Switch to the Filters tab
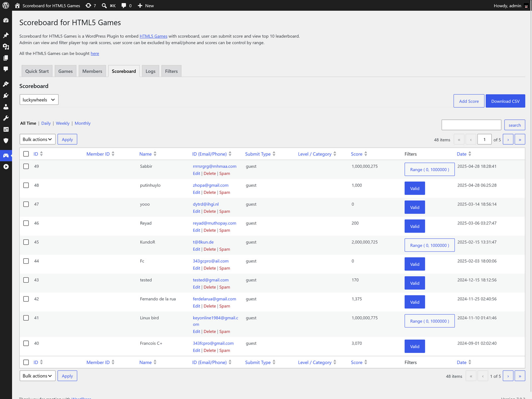 (172, 71)
